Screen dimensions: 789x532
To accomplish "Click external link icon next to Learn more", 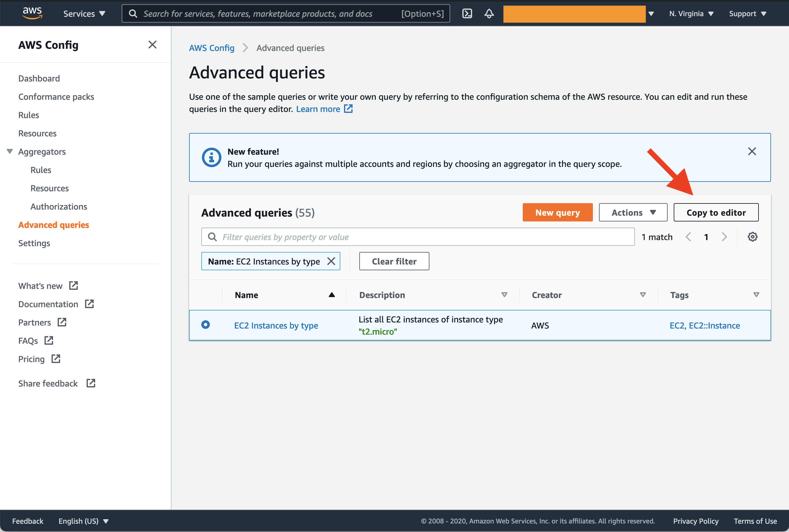I will coord(348,109).
